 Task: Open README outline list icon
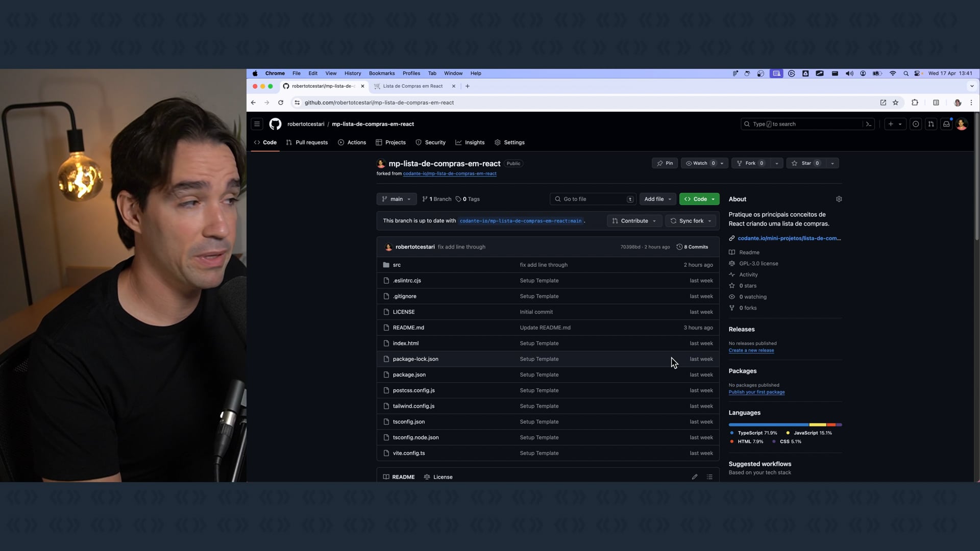709,477
